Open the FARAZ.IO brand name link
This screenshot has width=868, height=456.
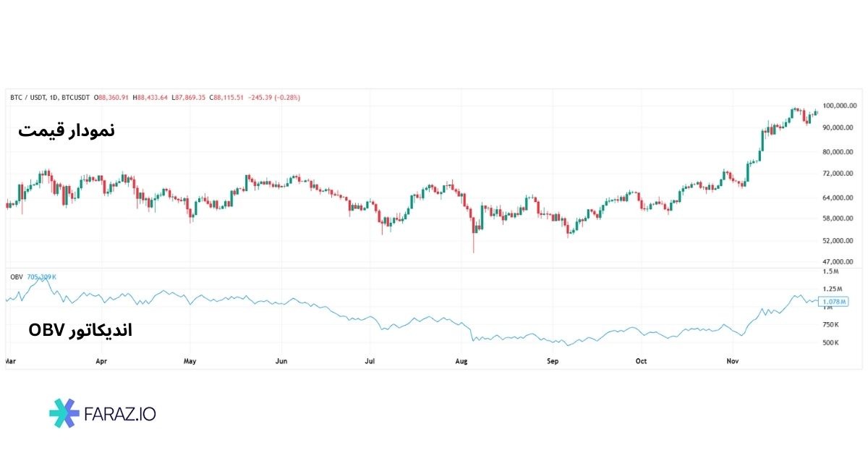click(x=121, y=414)
